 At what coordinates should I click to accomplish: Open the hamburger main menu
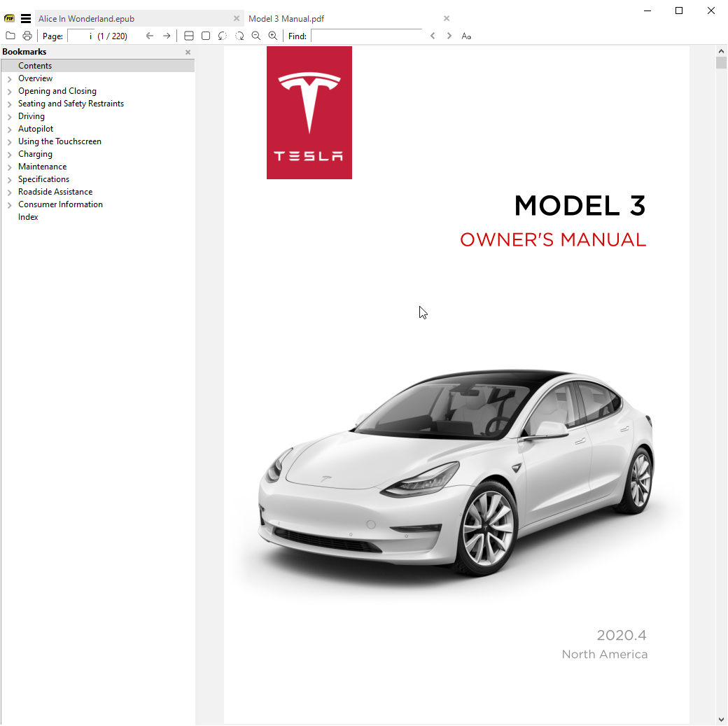26,19
